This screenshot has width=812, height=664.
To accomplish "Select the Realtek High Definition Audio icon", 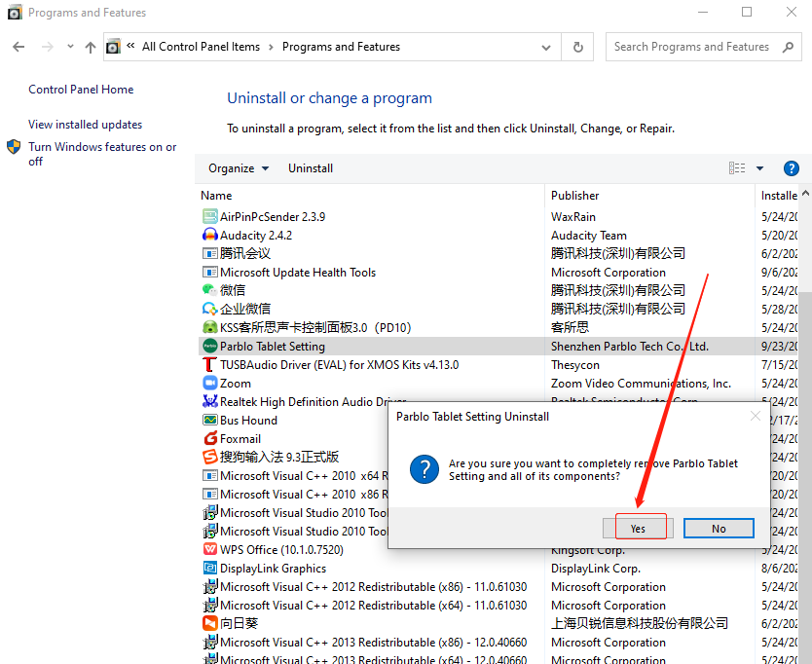I will click(209, 401).
